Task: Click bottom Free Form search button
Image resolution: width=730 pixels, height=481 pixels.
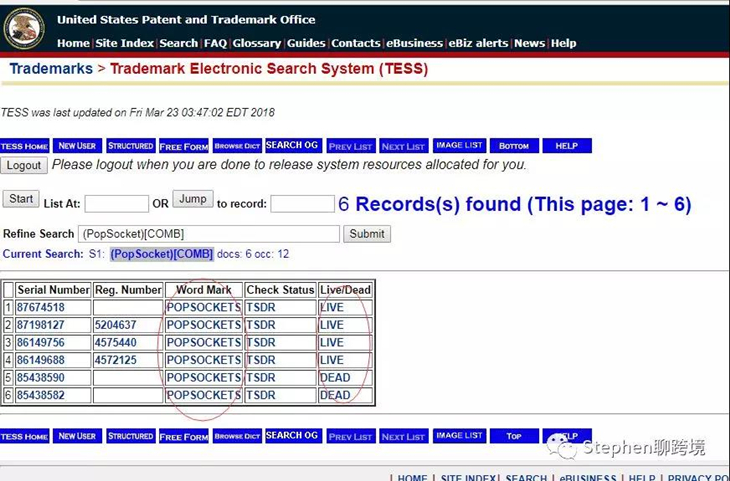Action: pyautogui.click(x=183, y=436)
